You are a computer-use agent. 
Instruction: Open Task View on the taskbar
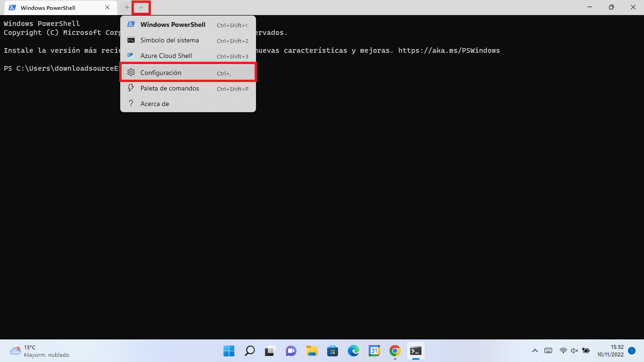(x=270, y=351)
